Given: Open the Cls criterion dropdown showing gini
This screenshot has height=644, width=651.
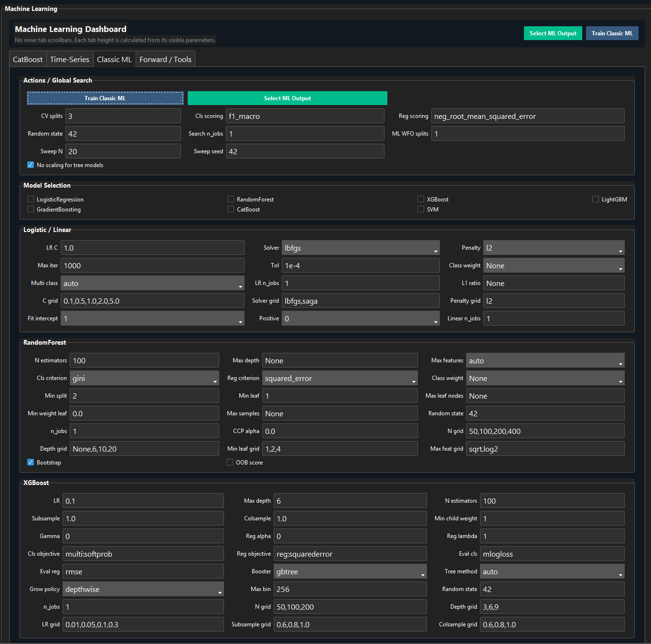Looking at the screenshot, I should click(x=144, y=378).
